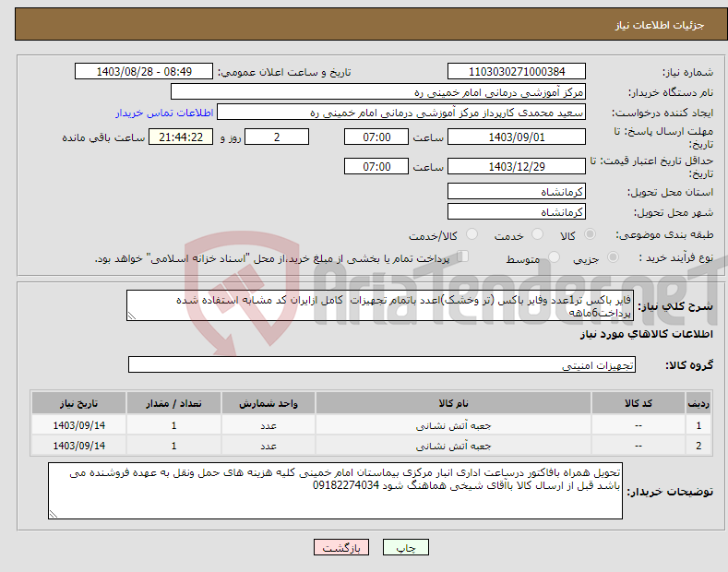Click the unit عدد in row 2
Screen dimensions: 728x572
pyautogui.click(x=269, y=446)
